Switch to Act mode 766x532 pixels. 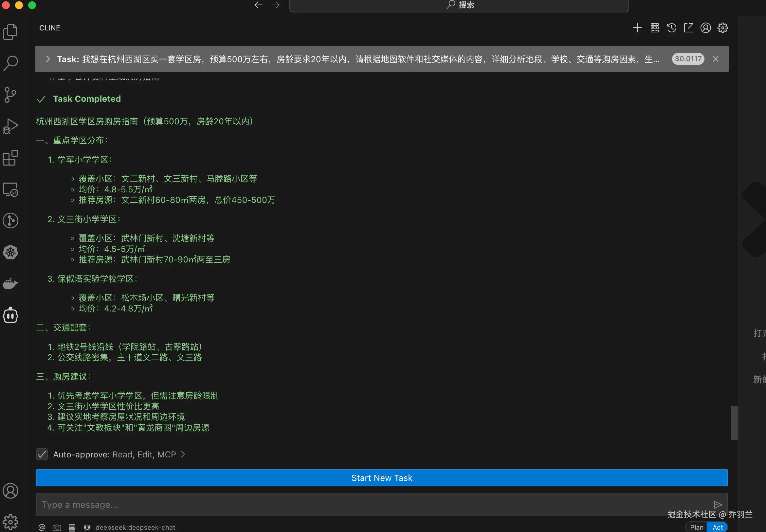click(717, 527)
